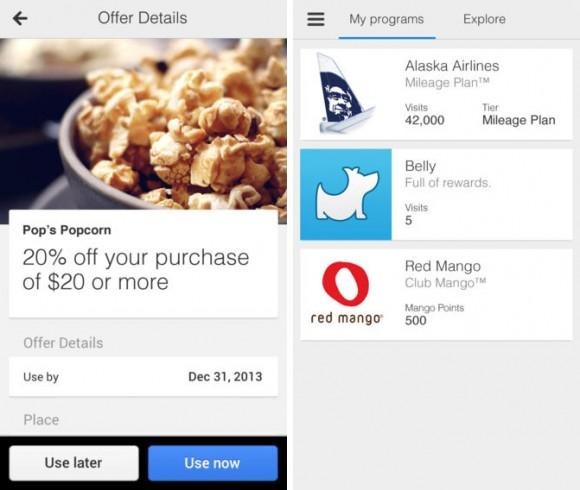Switch to the My programs tab

[387, 19]
